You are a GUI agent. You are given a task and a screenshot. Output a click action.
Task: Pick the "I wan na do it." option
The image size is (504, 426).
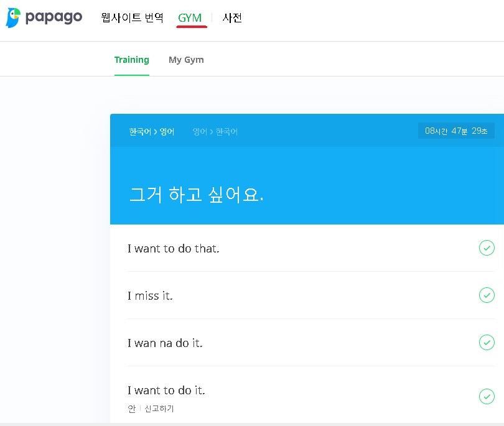[x=165, y=343]
